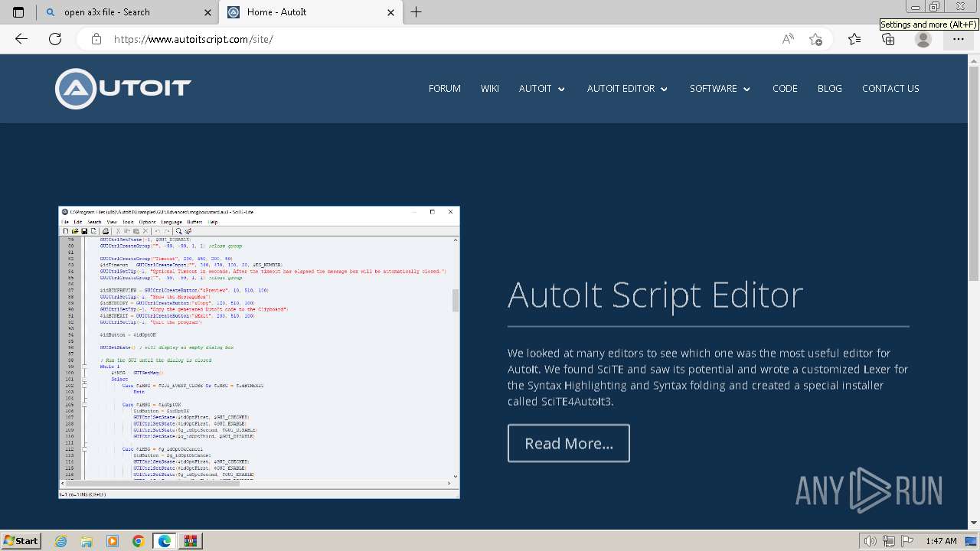Open the AUTOIT menu item
This screenshot has width=980, height=551.
pos(535,89)
